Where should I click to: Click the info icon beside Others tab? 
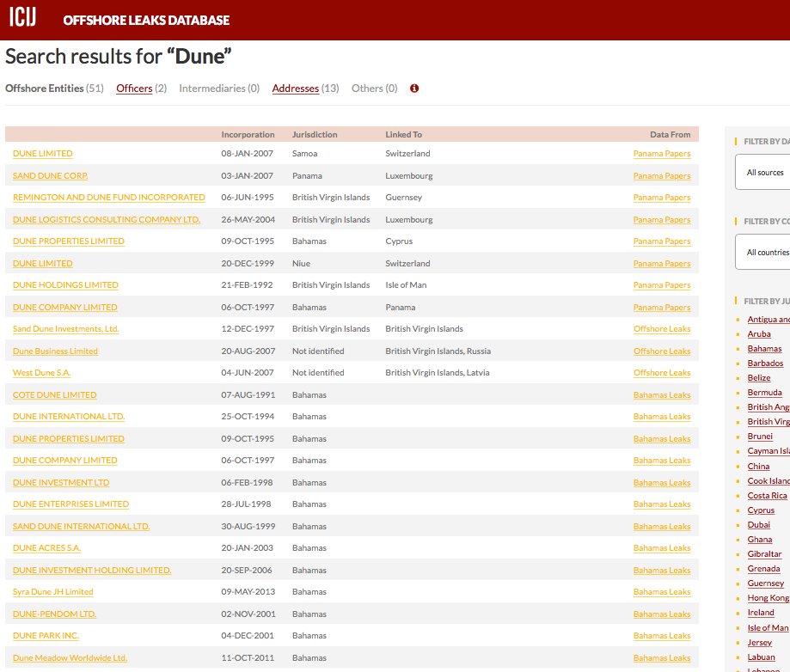tap(414, 89)
